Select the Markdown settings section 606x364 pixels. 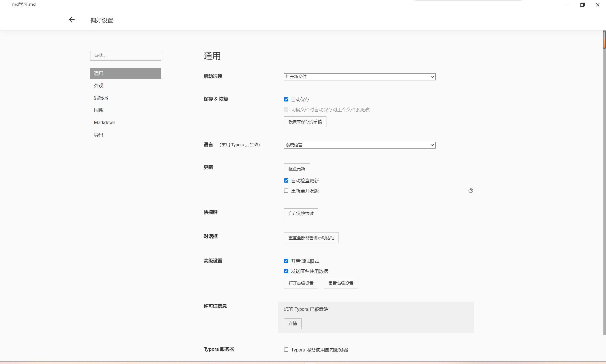[x=105, y=122]
